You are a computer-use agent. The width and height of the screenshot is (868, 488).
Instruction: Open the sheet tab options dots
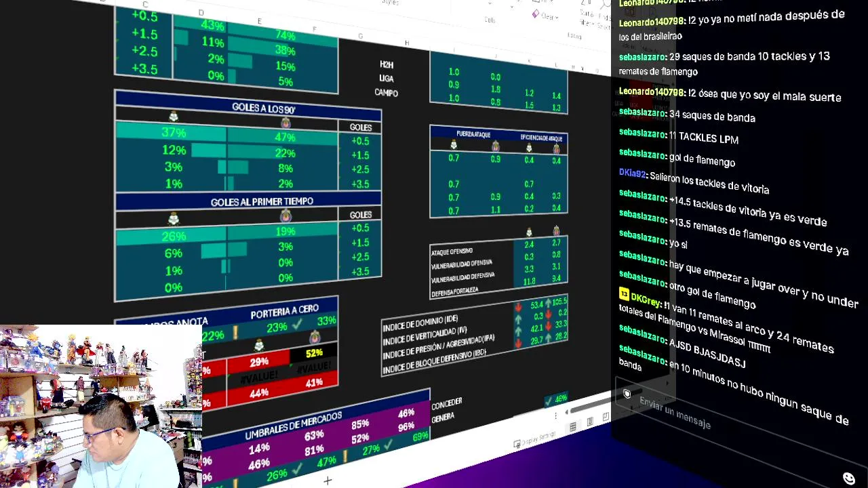[556, 415]
